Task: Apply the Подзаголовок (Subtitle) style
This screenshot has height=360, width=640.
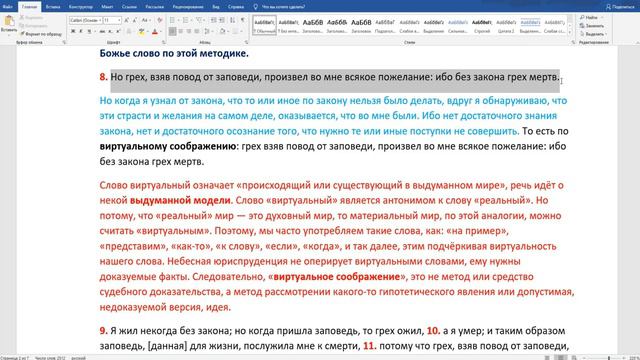Action: (385, 26)
